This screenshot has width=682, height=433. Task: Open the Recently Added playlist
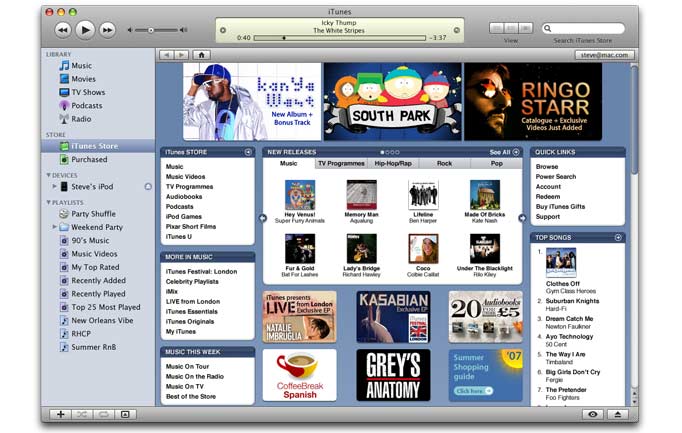tap(98, 281)
